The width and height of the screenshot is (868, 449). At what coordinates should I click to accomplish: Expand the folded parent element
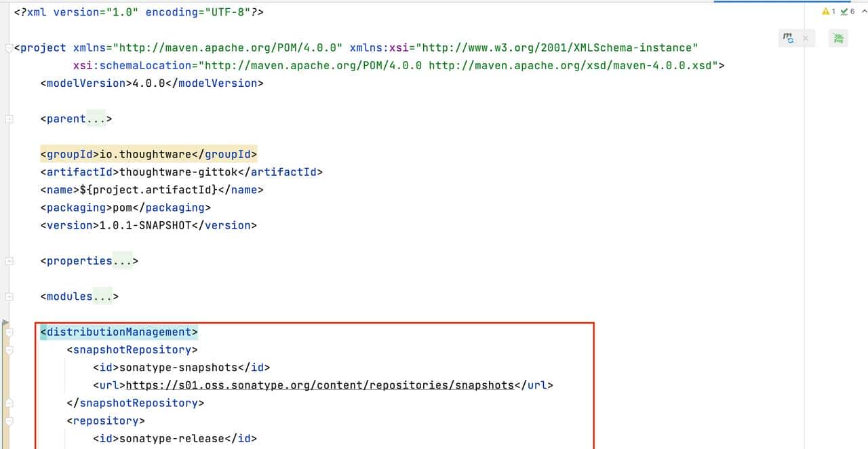click(x=9, y=119)
